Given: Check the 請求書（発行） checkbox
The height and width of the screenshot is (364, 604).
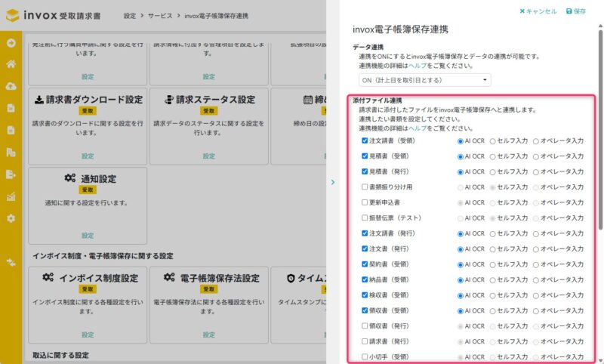Looking at the screenshot, I should point(365,341).
